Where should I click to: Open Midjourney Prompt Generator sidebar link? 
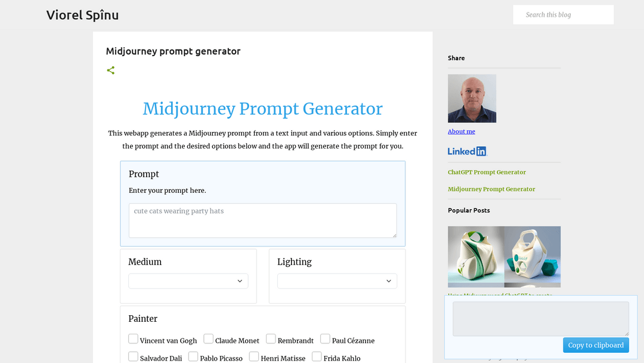[x=491, y=189]
